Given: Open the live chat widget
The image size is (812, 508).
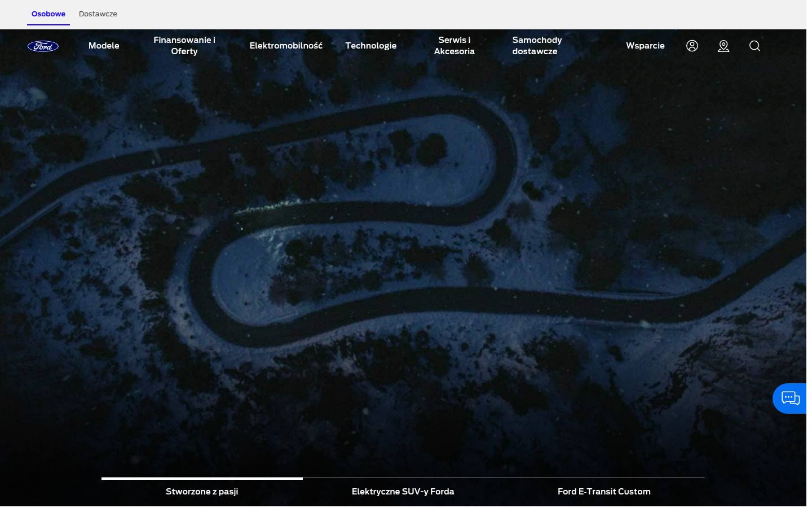Looking at the screenshot, I should 790,398.
